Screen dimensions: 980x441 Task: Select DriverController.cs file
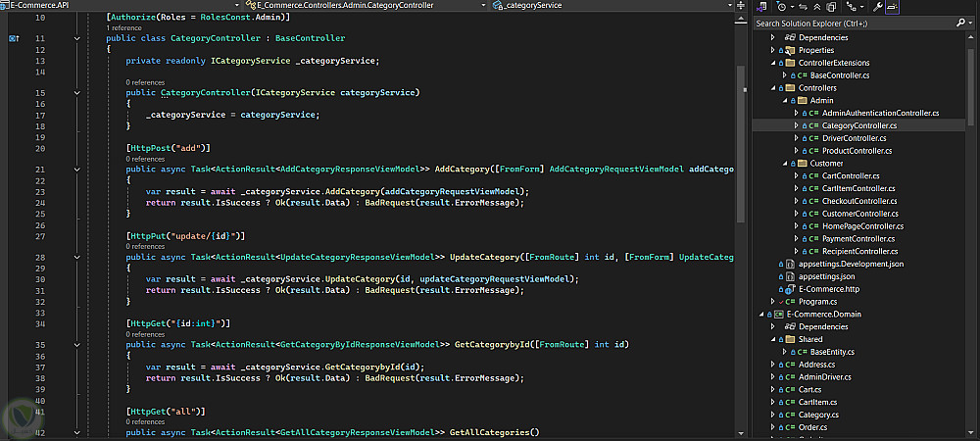point(855,138)
